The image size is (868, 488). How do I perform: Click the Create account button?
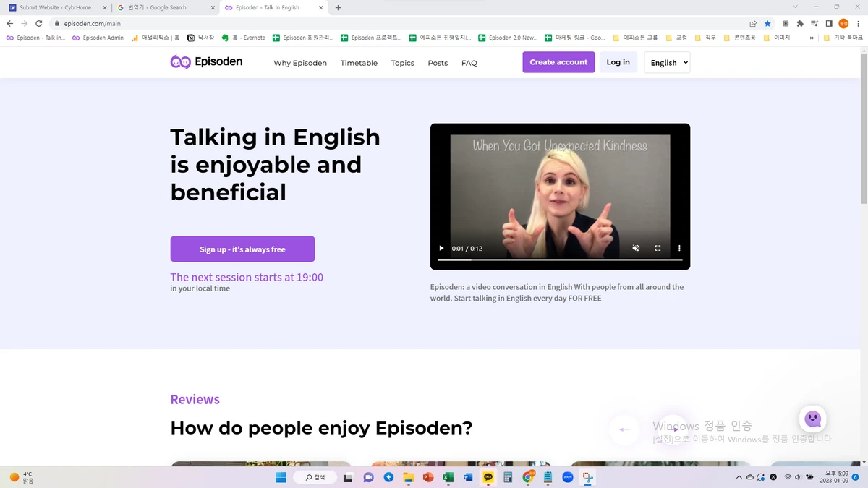[x=558, y=62]
